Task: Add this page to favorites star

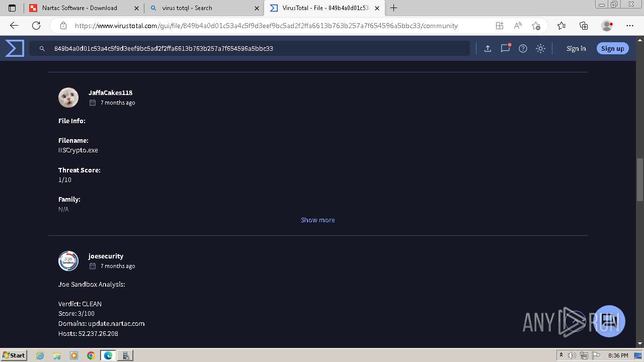Action: tap(536, 26)
